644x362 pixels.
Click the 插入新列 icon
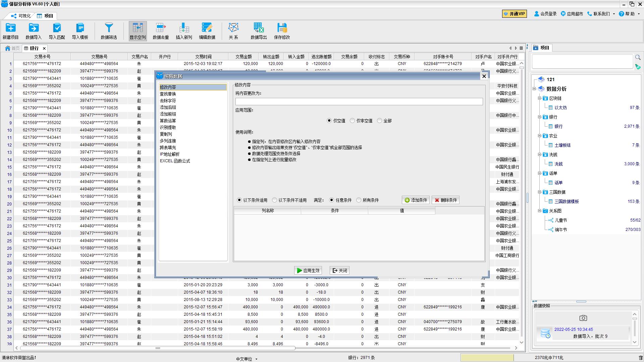[184, 31]
